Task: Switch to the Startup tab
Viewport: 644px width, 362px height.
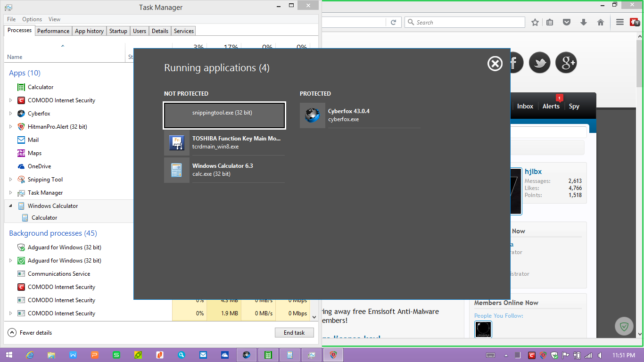Action: [118, 31]
